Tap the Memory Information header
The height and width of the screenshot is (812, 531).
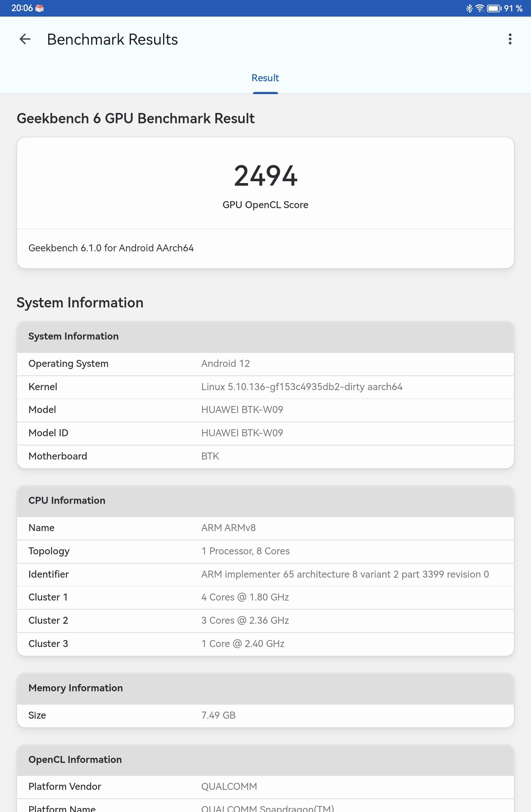point(265,688)
